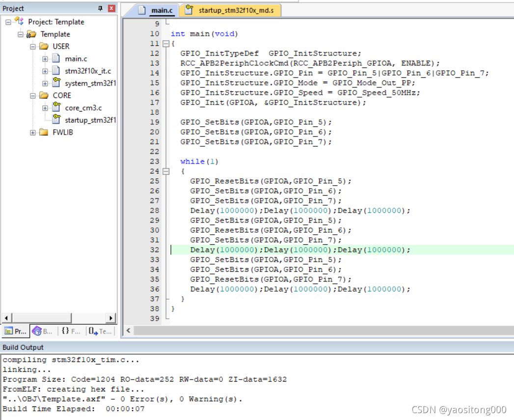Click 'GPIO_Speed_50MHz' on line 16
The image size is (514, 420).
coord(377,92)
